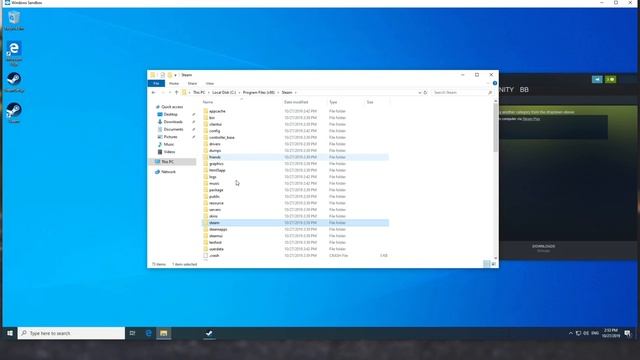Viewport: 640px width, 360px height.
Task: Open Recycle Bin on the desktop
Action: [x=14, y=20]
